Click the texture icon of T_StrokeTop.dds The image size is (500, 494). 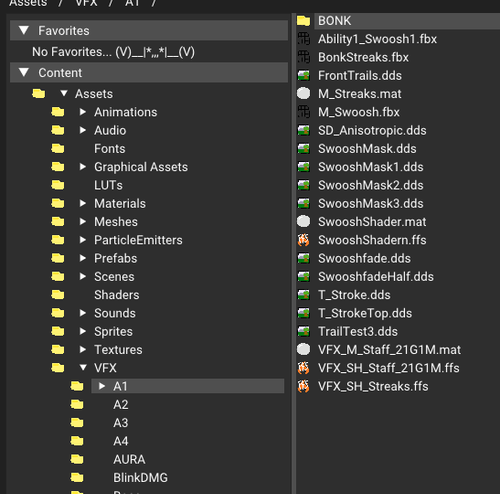click(303, 313)
